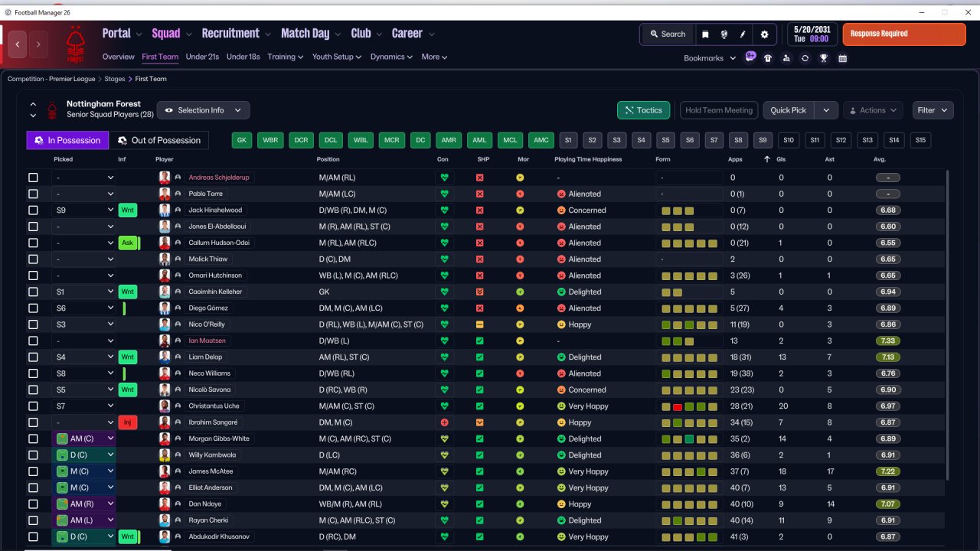This screenshot has height=551, width=980.
Task: Open the bookmark icon in the top bar
Action: point(705,34)
